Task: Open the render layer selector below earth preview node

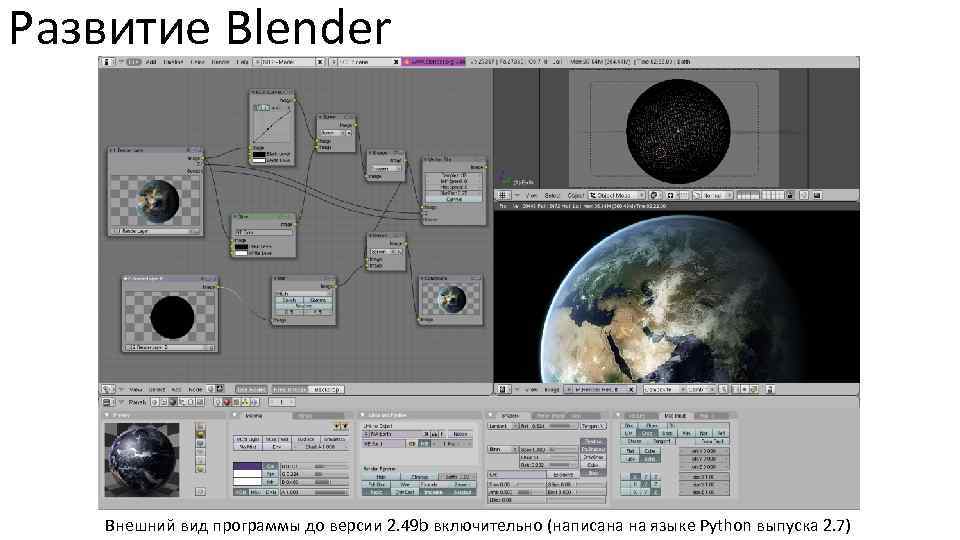Action: [x=156, y=231]
